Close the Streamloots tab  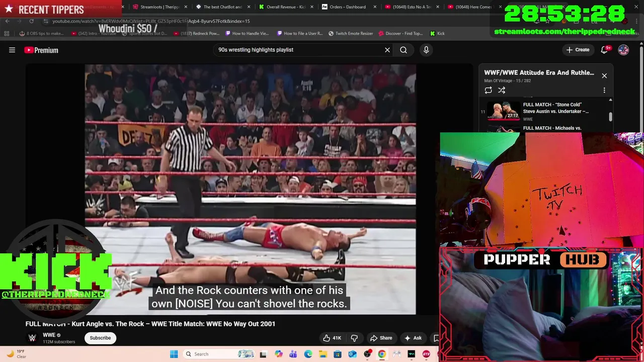point(186,7)
